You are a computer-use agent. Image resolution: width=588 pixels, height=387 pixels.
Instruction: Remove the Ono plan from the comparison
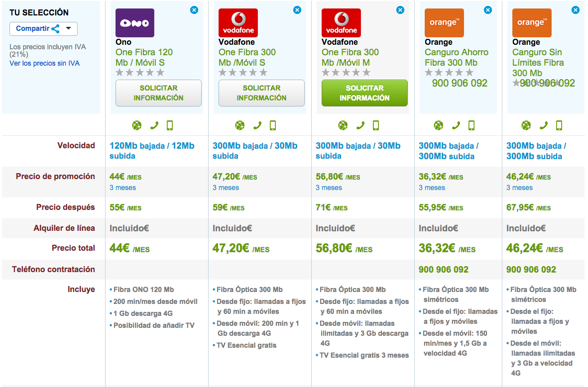[x=194, y=10]
